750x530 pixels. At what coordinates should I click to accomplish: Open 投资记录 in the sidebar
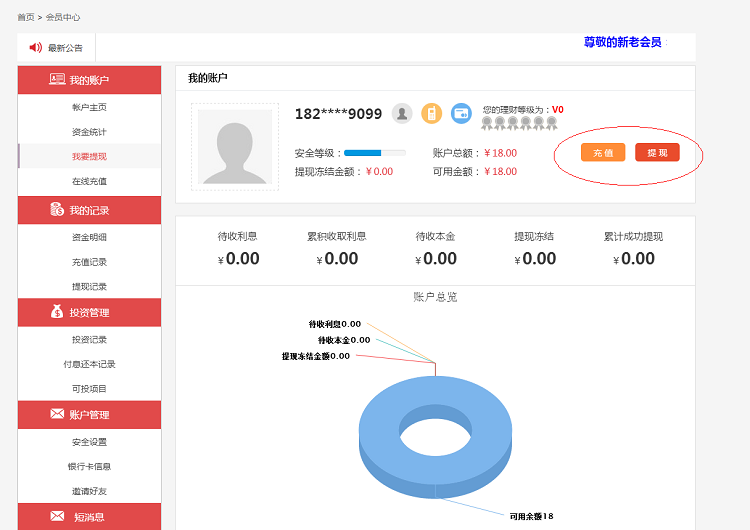[89, 340]
